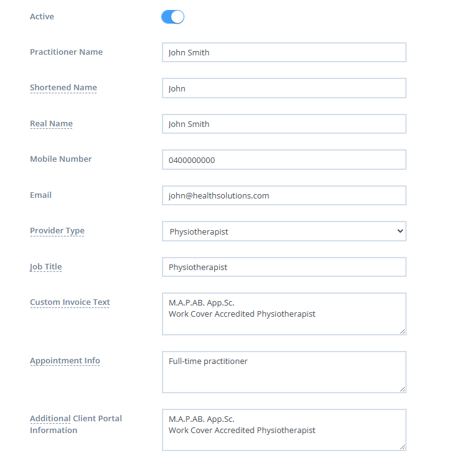The image size is (462, 476).
Task: Focus the Shortened Name text field
Action: click(x=284, y=88)
